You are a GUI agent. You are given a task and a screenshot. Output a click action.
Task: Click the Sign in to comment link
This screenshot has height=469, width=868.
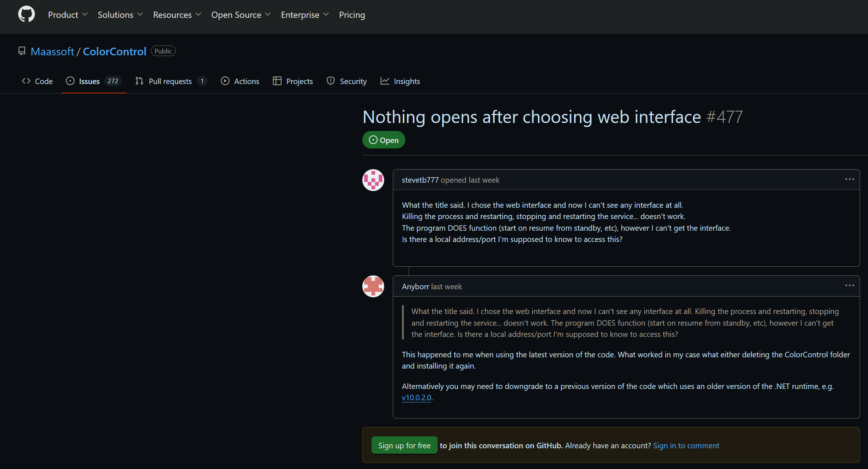point(686,445)
